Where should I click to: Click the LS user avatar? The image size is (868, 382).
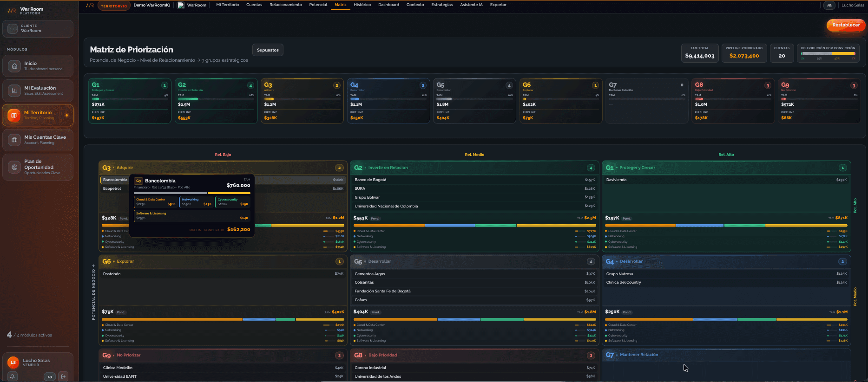click(x=13, y=363)
